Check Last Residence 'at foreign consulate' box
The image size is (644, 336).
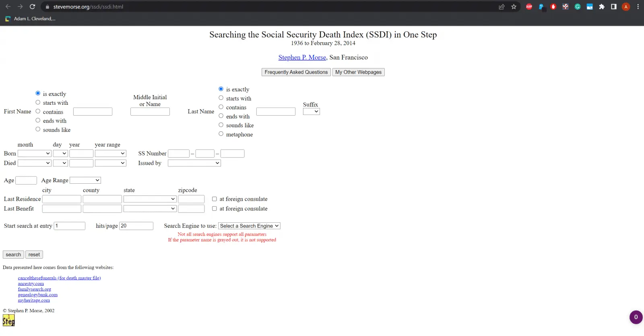point(215,199)
